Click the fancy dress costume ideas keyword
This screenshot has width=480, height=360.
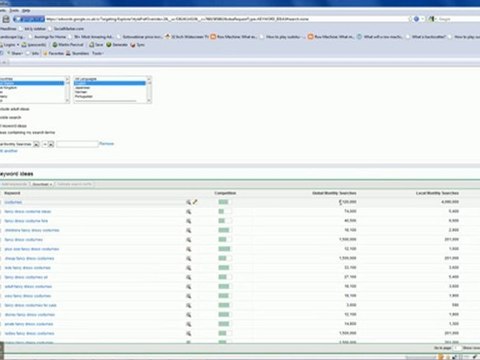(x=28, y=212)
